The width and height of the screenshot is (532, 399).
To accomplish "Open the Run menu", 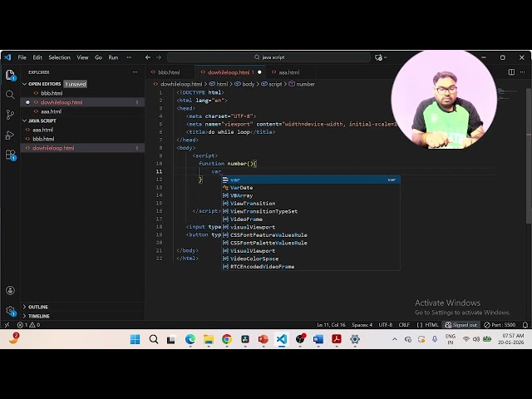I will (113, 57).
